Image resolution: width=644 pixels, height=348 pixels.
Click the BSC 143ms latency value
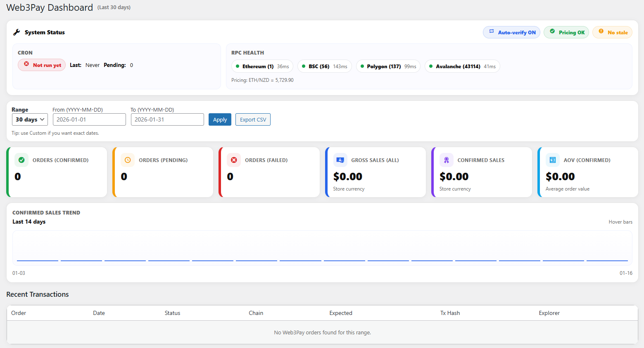coord(340,67)
